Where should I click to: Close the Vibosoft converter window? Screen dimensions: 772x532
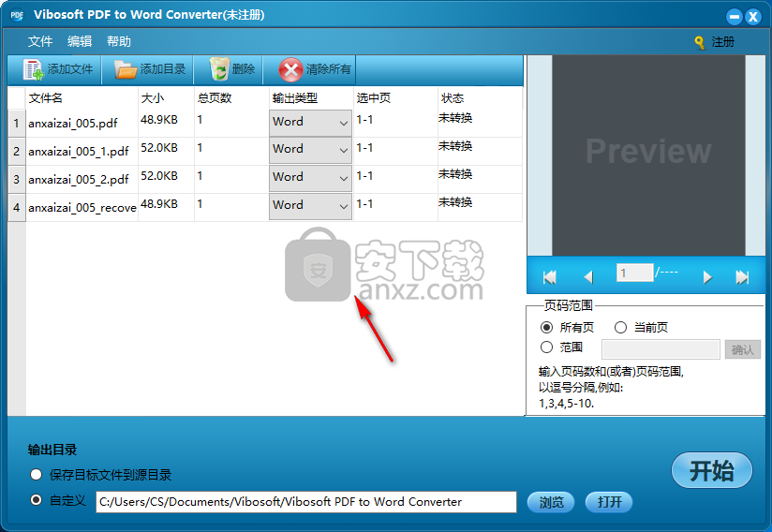[753, 17]
